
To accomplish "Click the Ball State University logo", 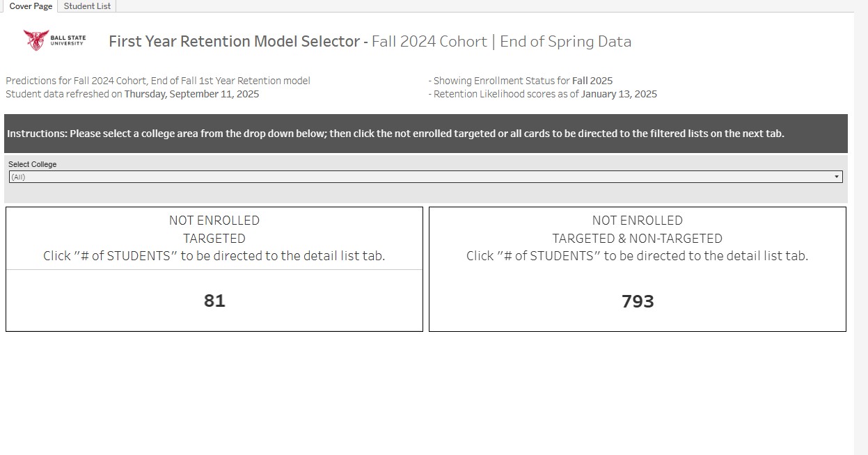I will [54, 40].
